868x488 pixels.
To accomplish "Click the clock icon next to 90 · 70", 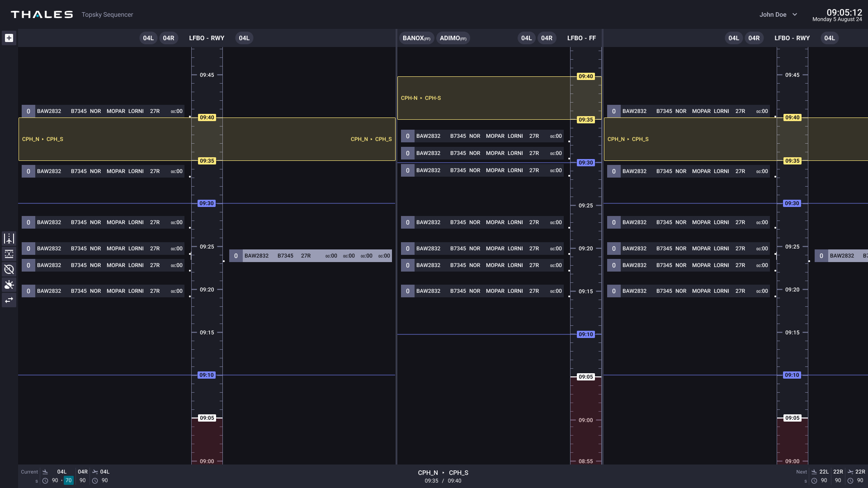I will [x=45, y=481].
